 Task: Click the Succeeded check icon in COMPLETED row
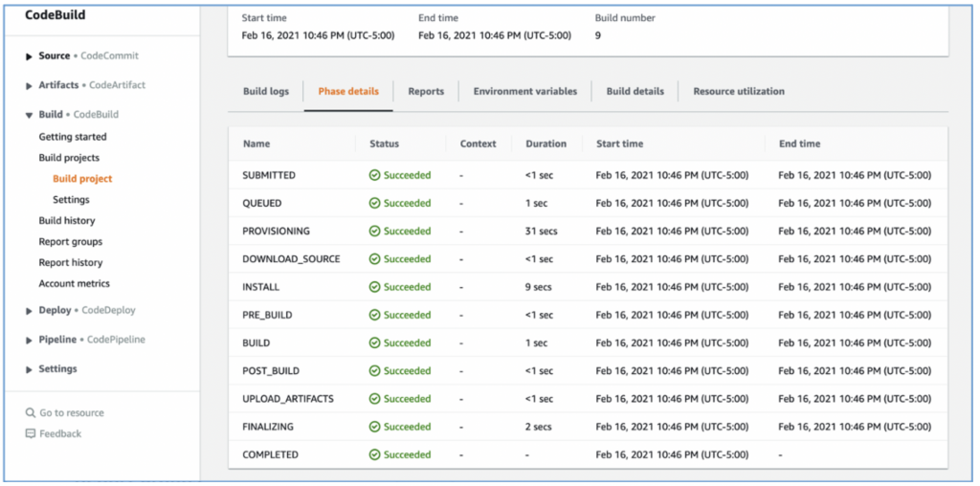[375, 454]
